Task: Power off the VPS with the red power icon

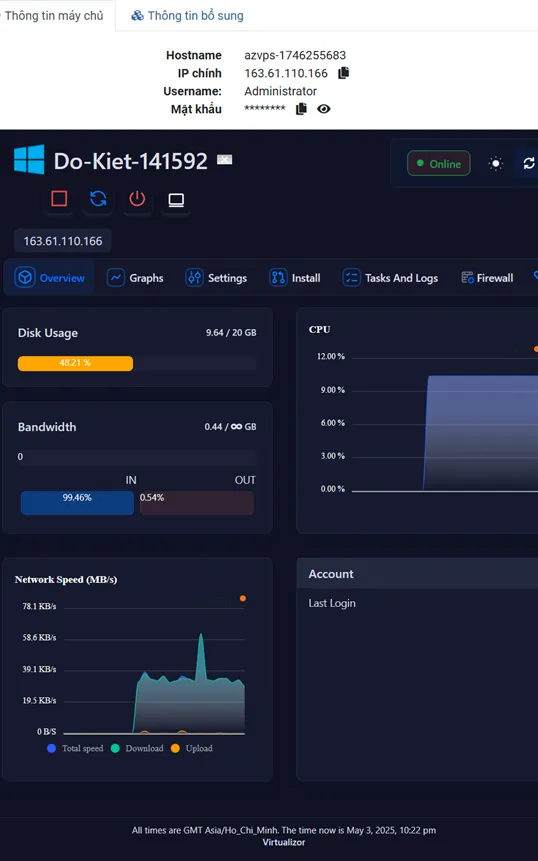Action: click(137, 199)
